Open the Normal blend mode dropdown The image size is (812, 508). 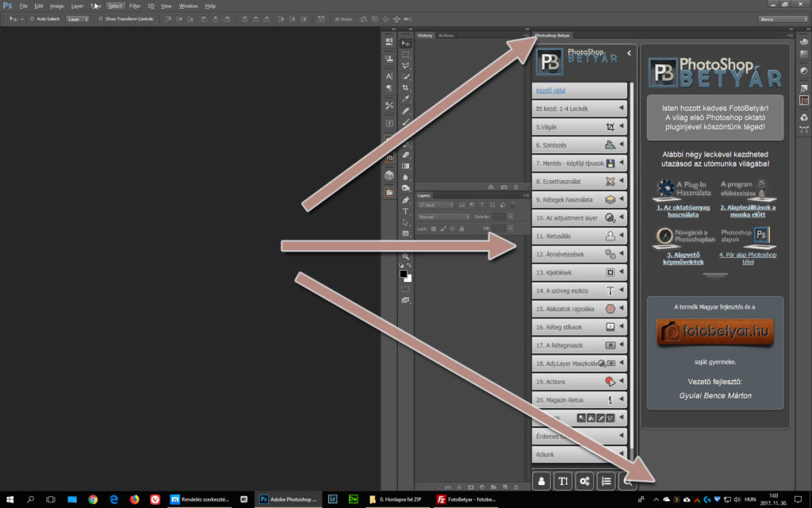pos(444,216)
